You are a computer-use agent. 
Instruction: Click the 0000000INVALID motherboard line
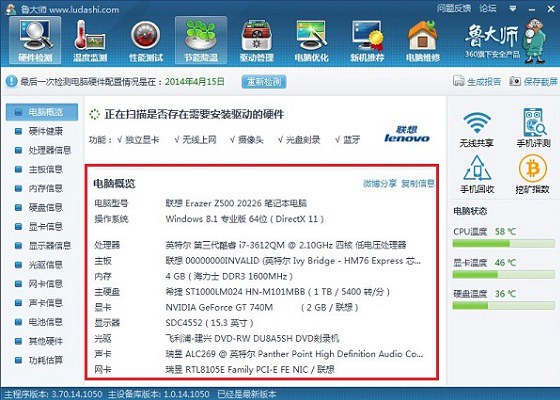293,261
